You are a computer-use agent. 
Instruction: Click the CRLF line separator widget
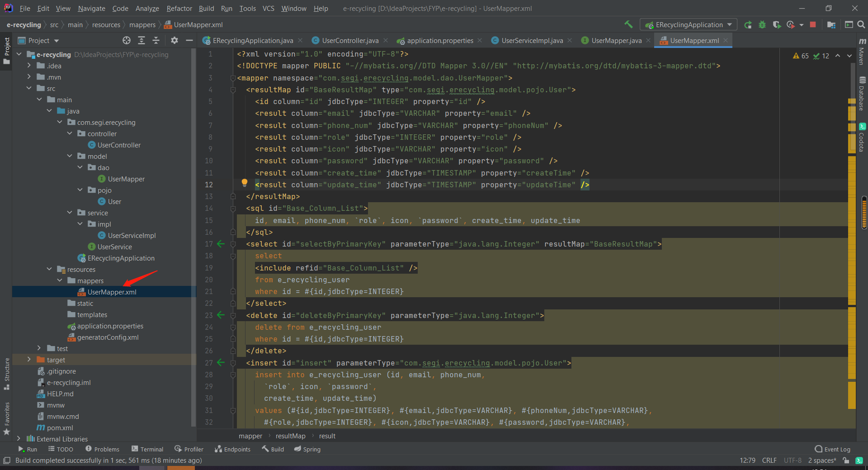tap(769, 461)
